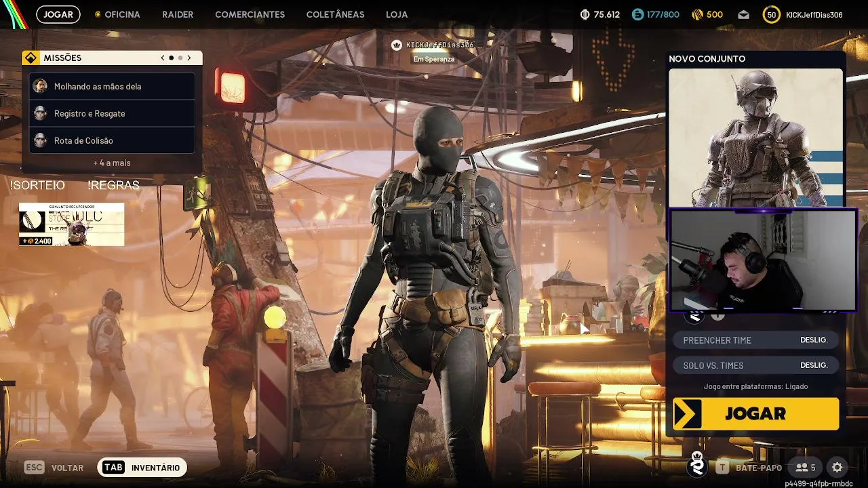Screen dimensions: 868x488
Task: Click the gold striped currency icon beside 500
Action: point(696,14)
